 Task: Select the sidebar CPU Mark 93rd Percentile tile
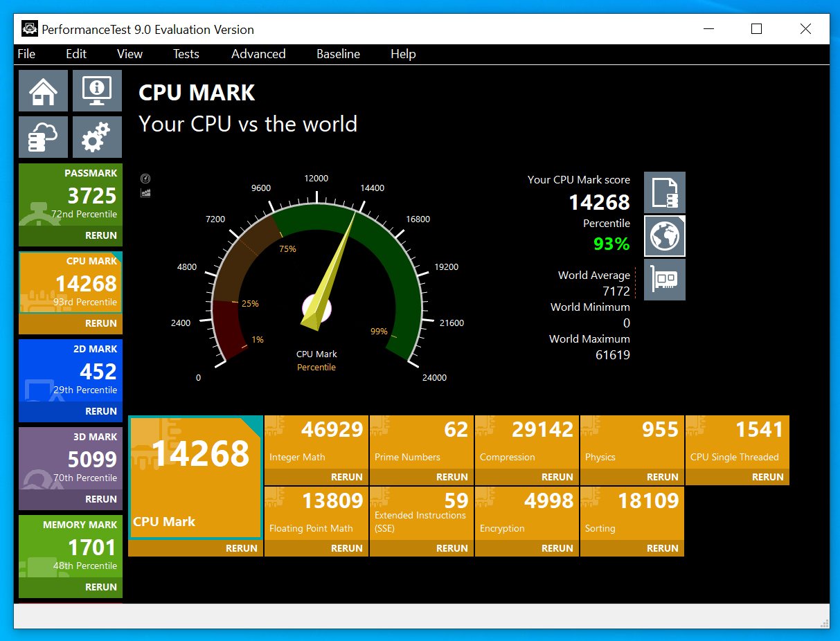(71, 283)
